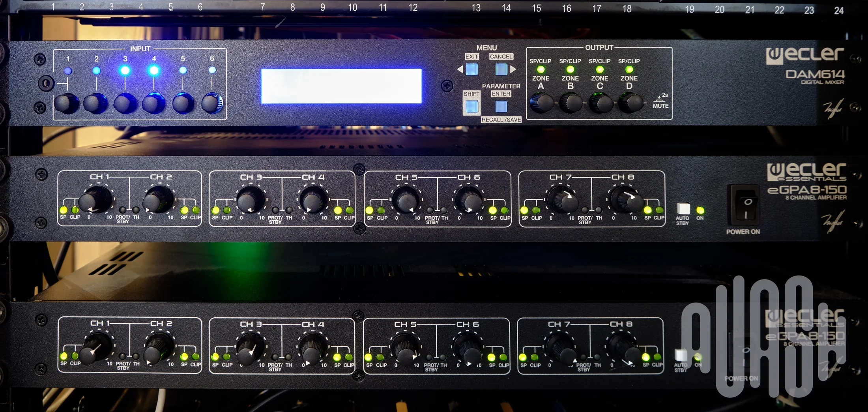Click CH 1 CLIP LED on top eGPA8-150

(x=75, y=210)
